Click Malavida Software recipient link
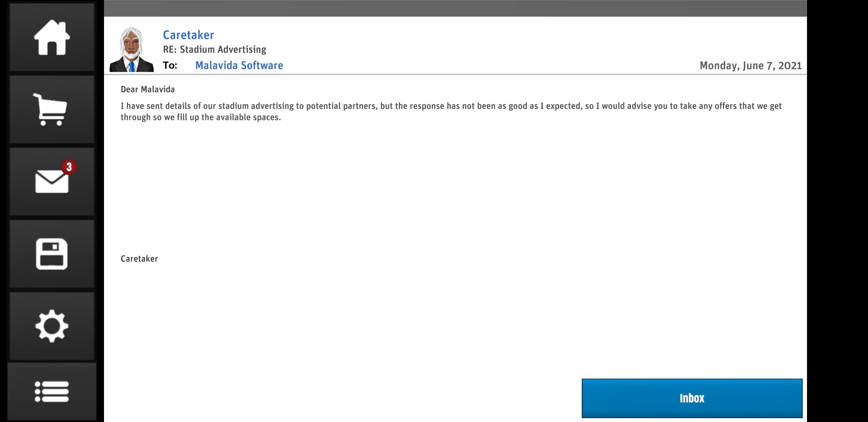 (x=239, y=65)
